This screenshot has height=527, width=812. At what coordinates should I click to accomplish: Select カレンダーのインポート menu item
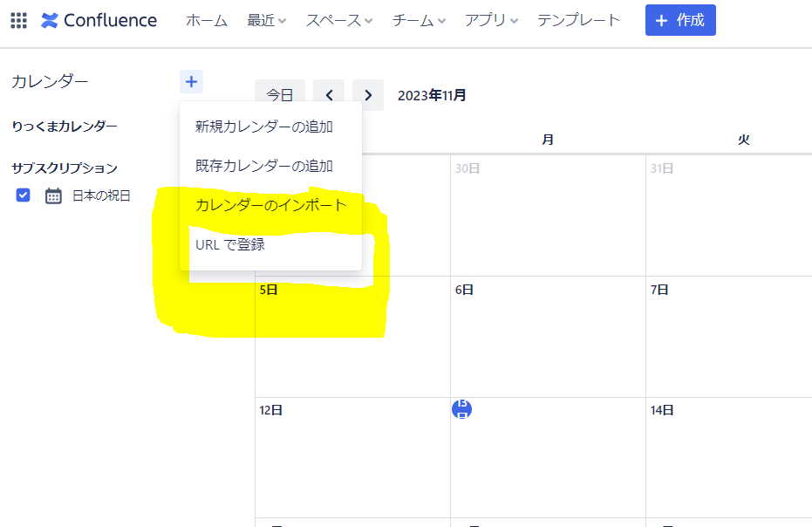pyautogui.click(x=270, y=206)
